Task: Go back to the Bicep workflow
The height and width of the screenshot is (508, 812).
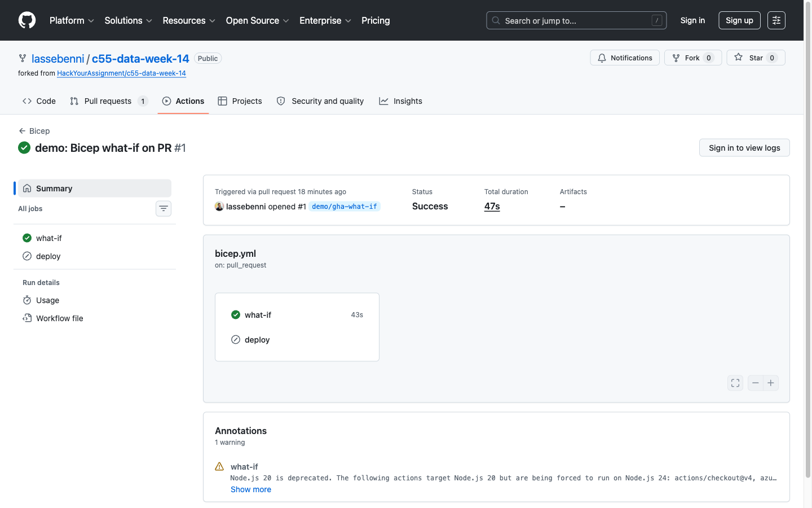Action: [x=34, y=131]
